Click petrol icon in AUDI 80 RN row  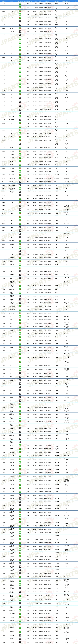[x=20, y=39]
